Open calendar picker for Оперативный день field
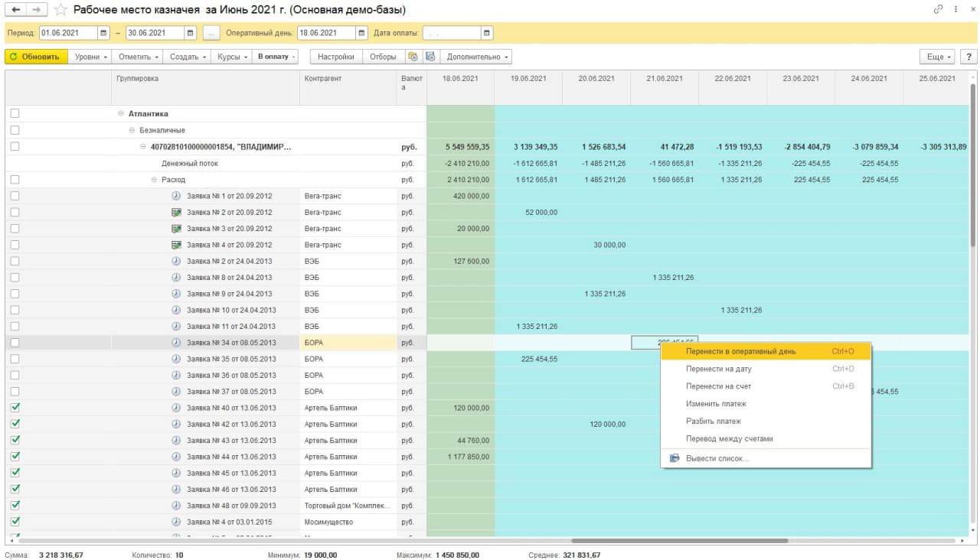Image resolution: width=980 pixels, height=560 pixels. pyautogui.click(x=361, y=34)
